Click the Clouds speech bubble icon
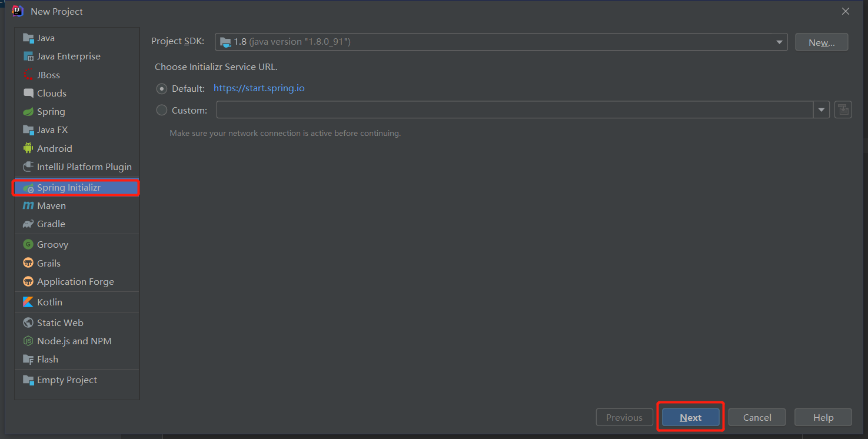This screenshot has width=868, height=439. click(x=28, y=93)
